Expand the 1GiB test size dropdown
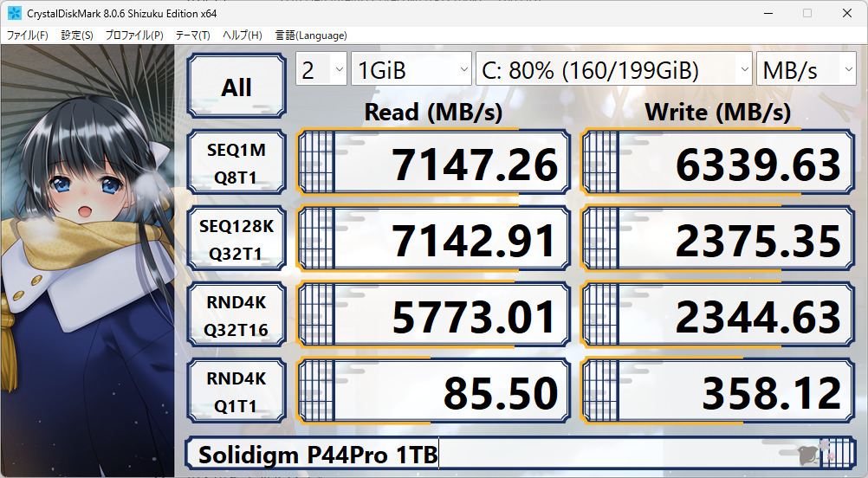 (411, 70)
